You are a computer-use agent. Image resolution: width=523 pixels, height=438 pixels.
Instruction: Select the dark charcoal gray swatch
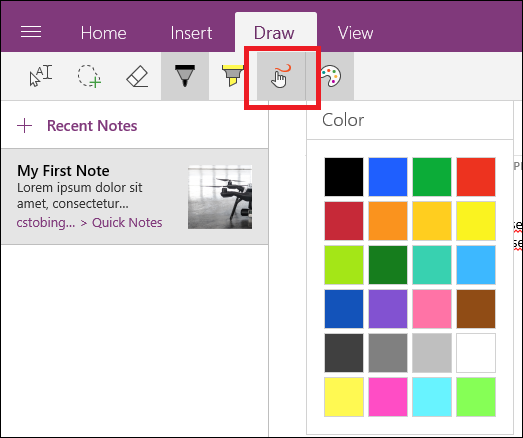pyautogui.click(x=344, y=353)
